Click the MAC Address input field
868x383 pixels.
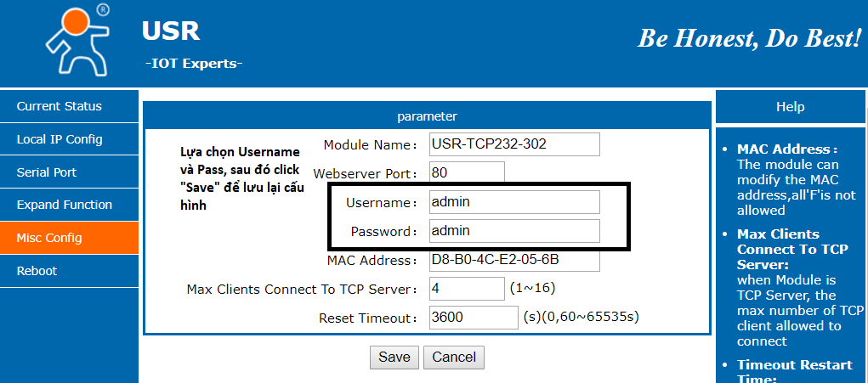coord(514,260)
